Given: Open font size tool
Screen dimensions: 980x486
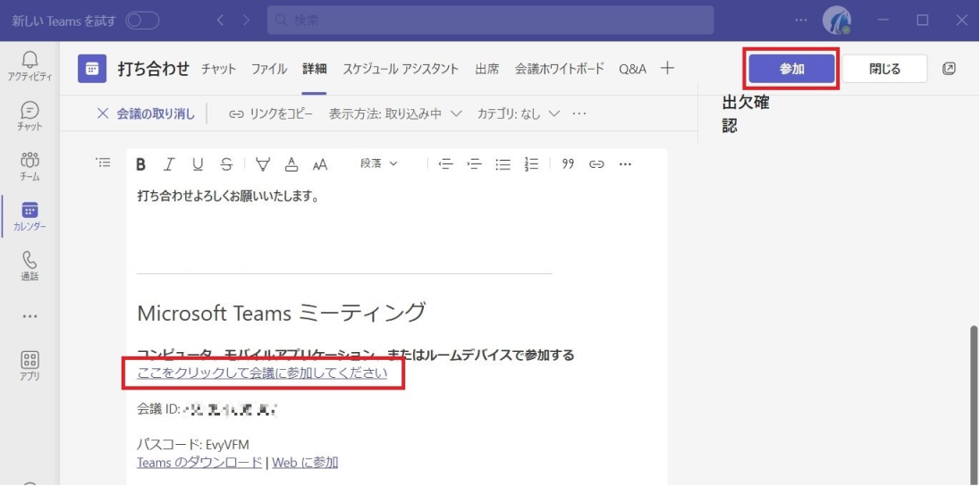Looking at the screenshot, I should pyautogui.click(x=320, y=164).
